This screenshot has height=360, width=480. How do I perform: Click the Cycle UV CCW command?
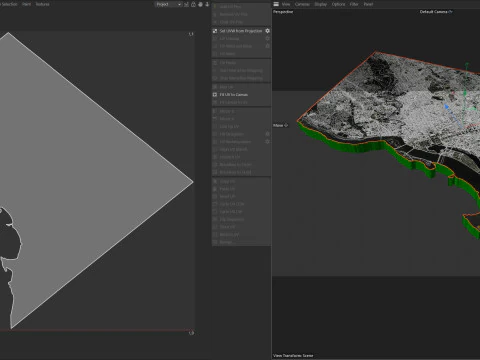click(x=232, y=204)
